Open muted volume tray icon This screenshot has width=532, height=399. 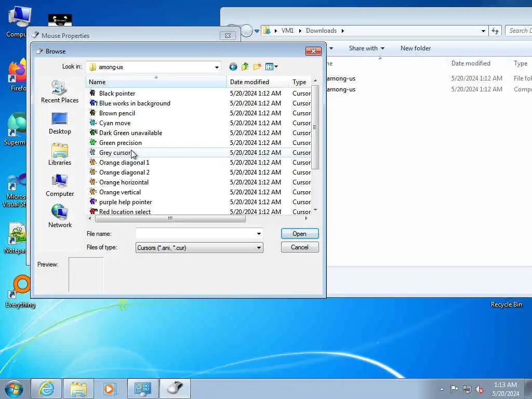pos(480,390)
